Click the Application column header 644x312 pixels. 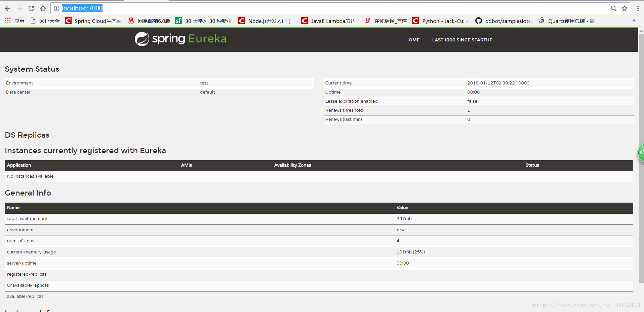(19, 165)
